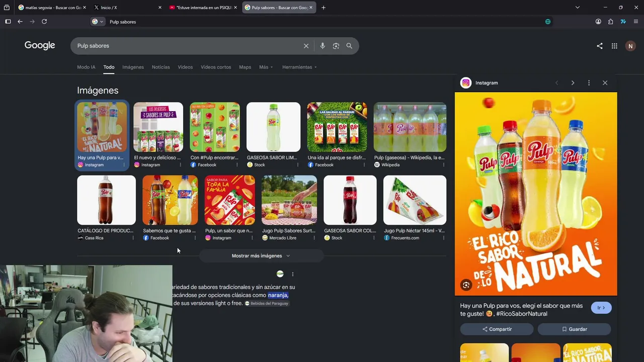Screen dimensions: 644x362
Task: Open the Videos cortos tab
Action: point(216,67)
